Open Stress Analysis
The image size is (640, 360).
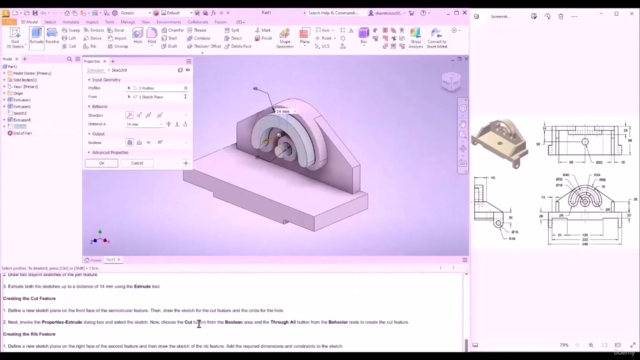(x=416, y=38)
